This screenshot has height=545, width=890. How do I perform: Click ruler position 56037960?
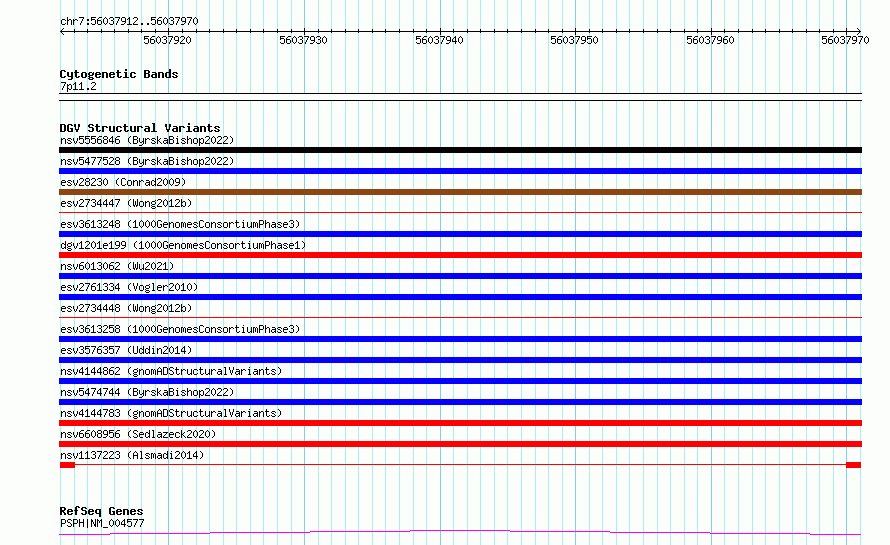(710, 40)
